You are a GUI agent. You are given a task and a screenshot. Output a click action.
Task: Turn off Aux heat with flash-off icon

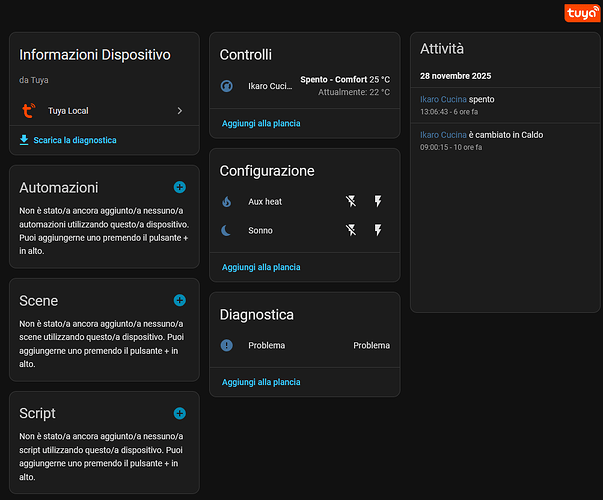(x=351, y=201)
